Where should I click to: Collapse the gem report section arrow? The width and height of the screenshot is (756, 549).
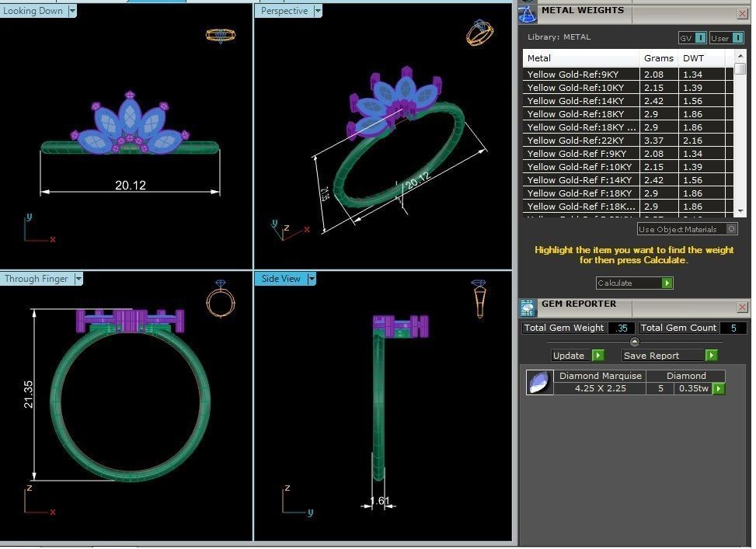point(634,342)
